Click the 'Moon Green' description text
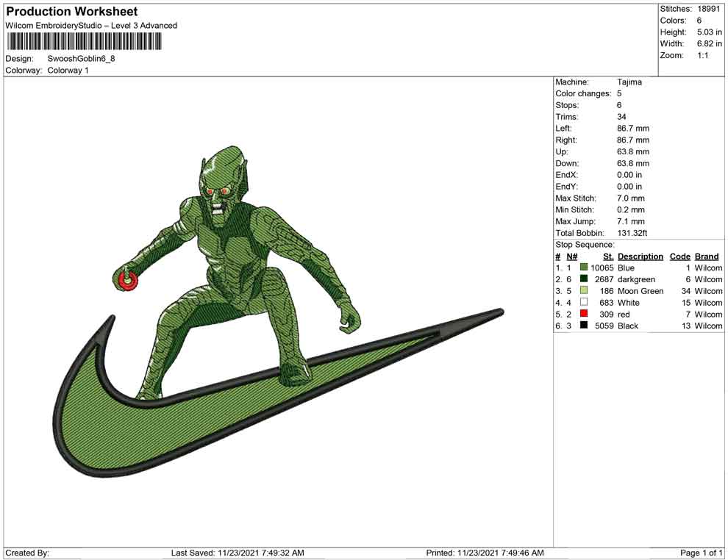The height and width of the screenshot is (560, 728). 640,291
